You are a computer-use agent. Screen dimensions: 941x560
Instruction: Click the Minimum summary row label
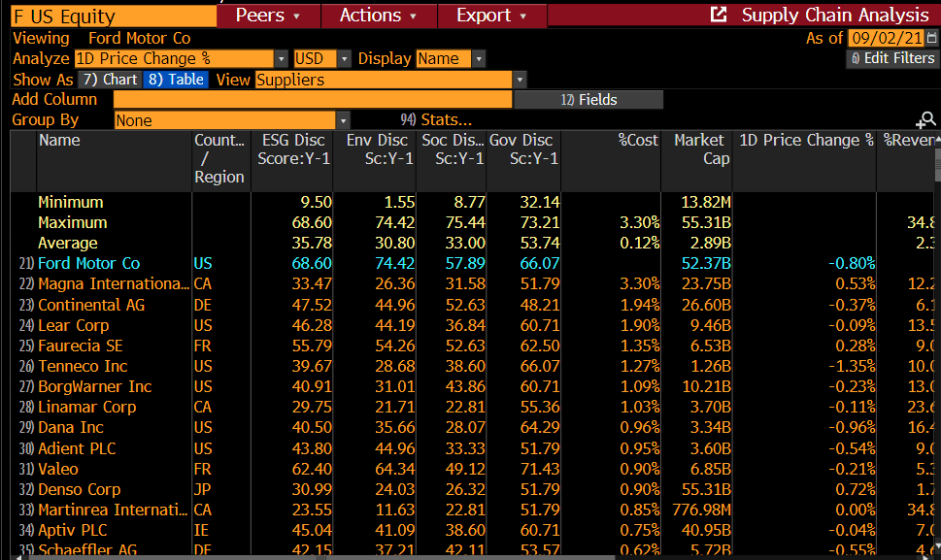point(71,202)
